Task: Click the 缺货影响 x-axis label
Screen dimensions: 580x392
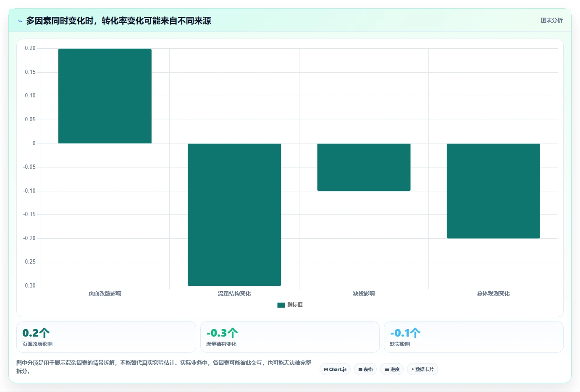Action: pyautogui.click(x=364, y=293)
